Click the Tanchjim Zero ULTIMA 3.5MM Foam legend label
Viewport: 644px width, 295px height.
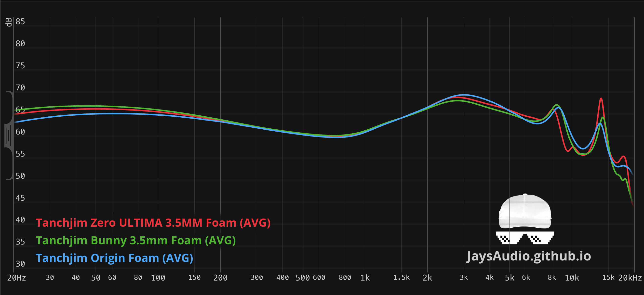pyautogui.click(x=153, y=223)
